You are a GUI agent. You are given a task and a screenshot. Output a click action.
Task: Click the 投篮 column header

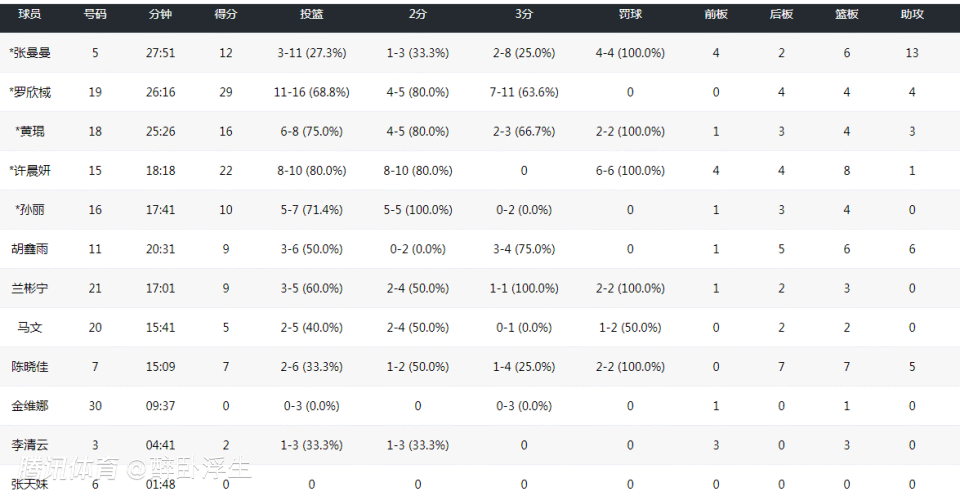(311, 15)
